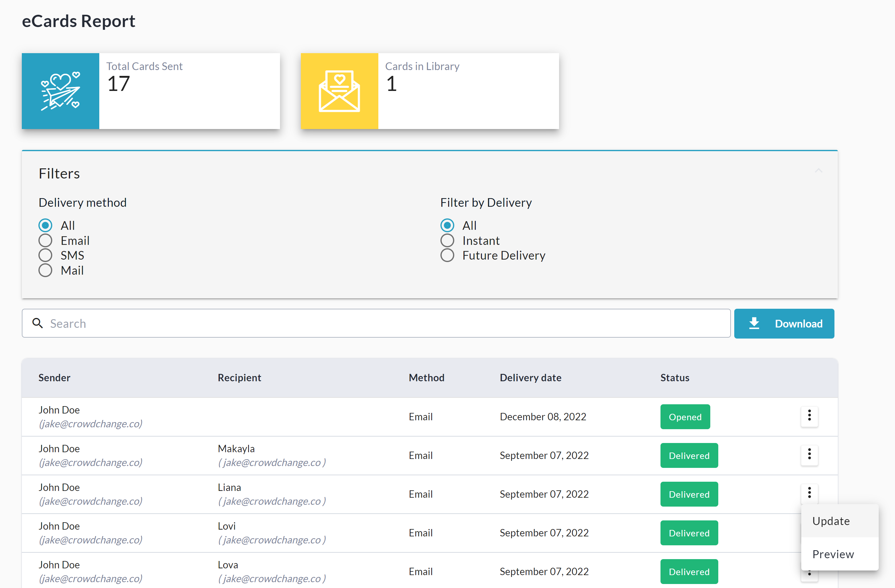Select Instant delivery filter radio
Viewport: 895px width, 588px height.
point(447,241)
